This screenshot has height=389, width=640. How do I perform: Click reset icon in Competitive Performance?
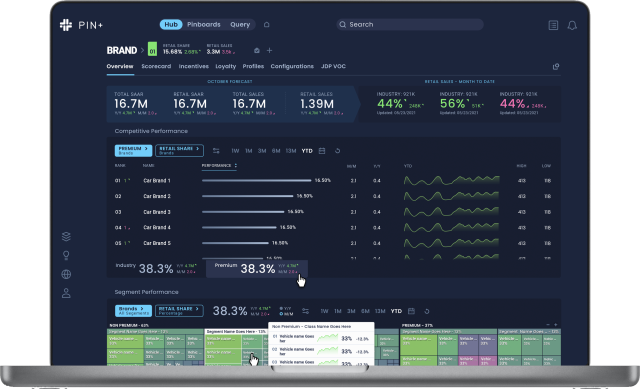pyautogui.click(x=337, y=151)
